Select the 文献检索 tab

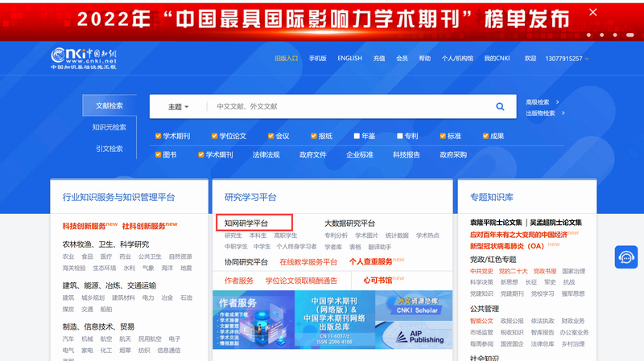[x=109, y=105]
